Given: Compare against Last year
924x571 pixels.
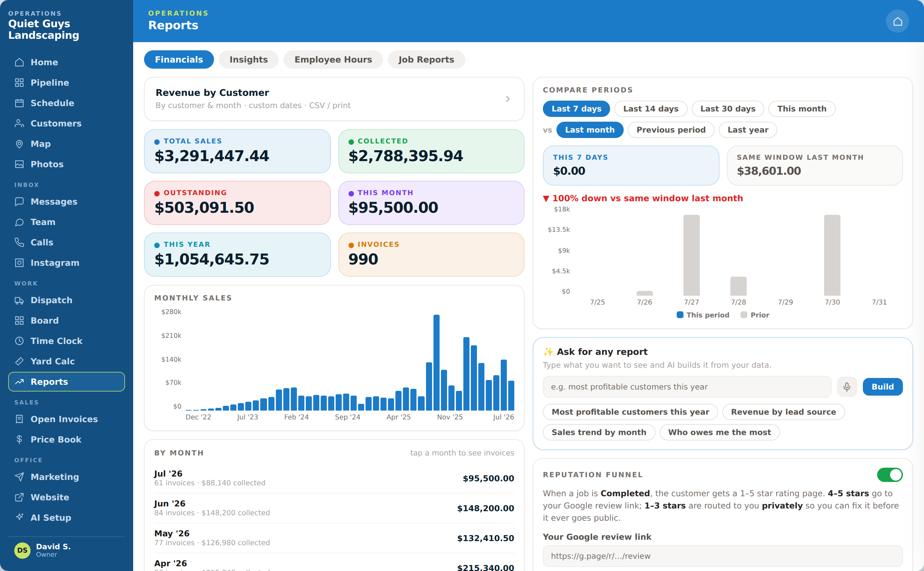Looking at the screenshot, I should [748, 130].
